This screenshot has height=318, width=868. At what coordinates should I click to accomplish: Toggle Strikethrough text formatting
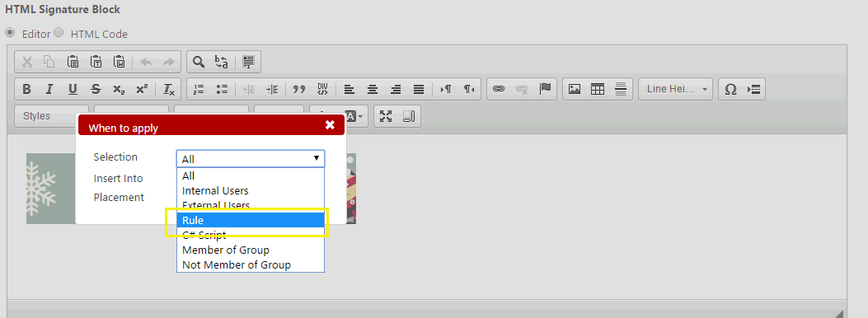coord(96,89)
